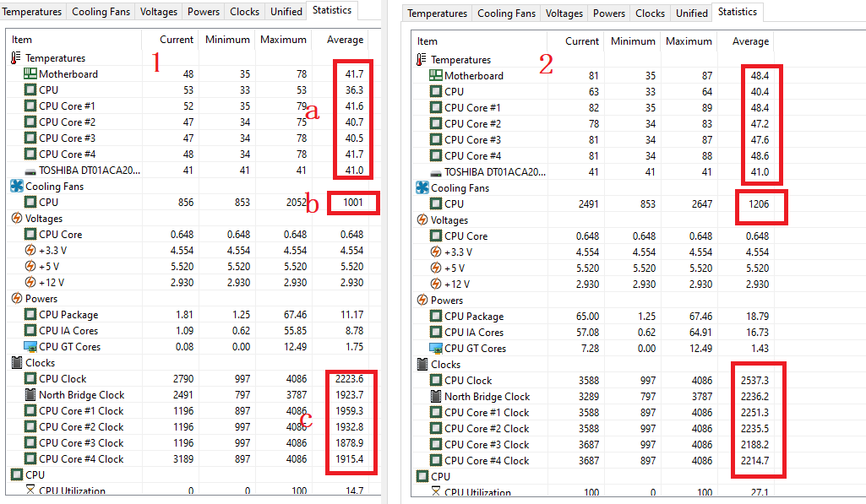
Task: Click the CPU GT Cores icon in right panel
Action: click(435, 349)
